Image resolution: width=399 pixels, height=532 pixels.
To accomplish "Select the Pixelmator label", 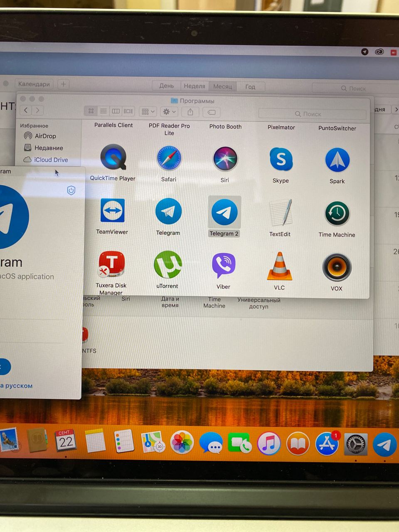I will pos(281,127).
